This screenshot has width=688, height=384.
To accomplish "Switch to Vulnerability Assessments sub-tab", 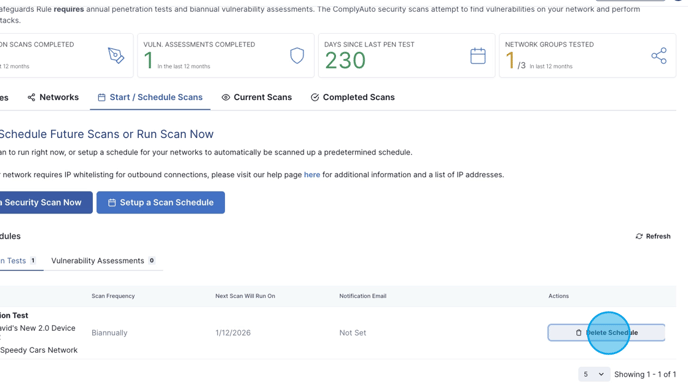I will [103, 261].
